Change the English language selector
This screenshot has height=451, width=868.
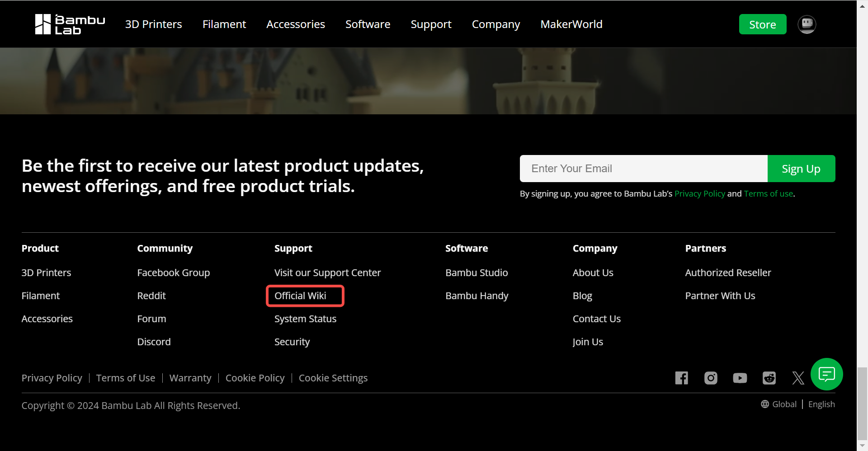coord(821,404)
